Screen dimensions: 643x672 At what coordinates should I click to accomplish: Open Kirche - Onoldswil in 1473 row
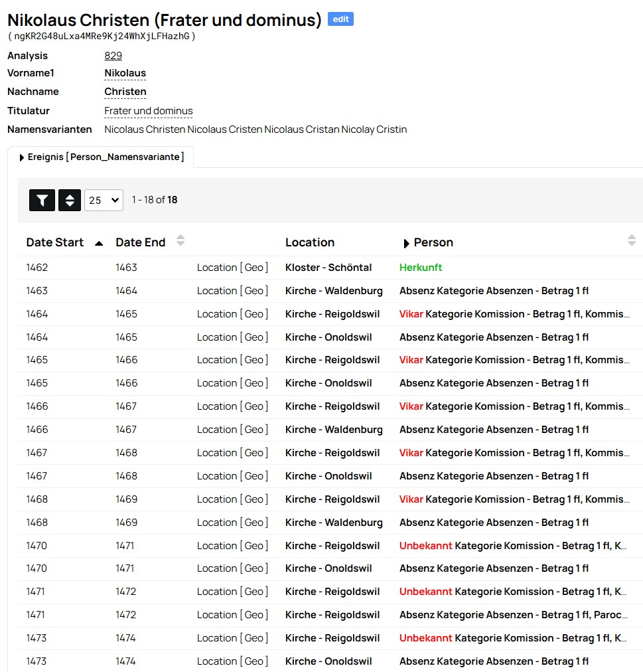click(328, 661)
